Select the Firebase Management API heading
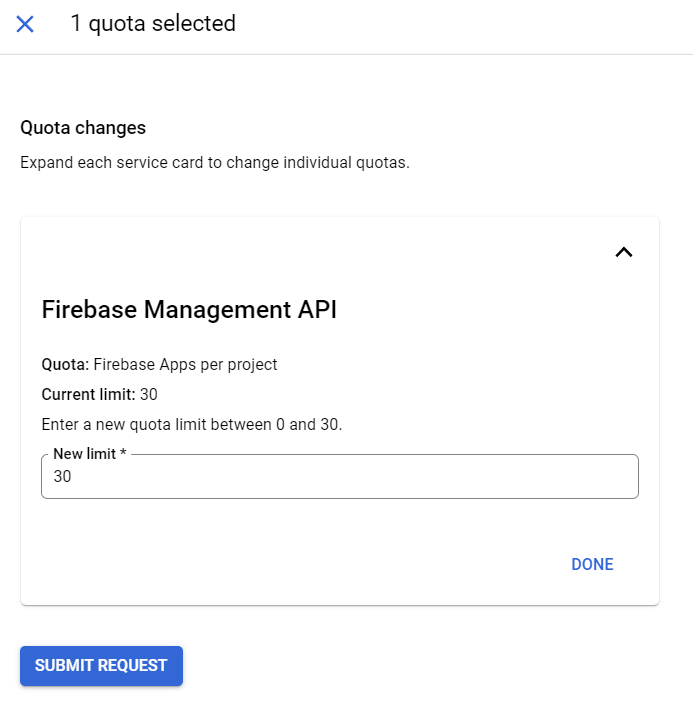The image size is (693, 722). pyautogui.click(x=189, y=309)
